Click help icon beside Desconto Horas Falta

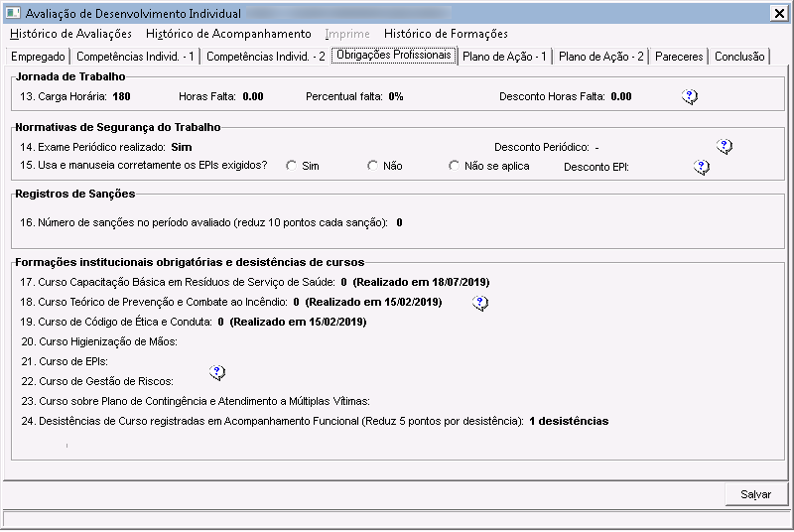(x=689, y=96)
